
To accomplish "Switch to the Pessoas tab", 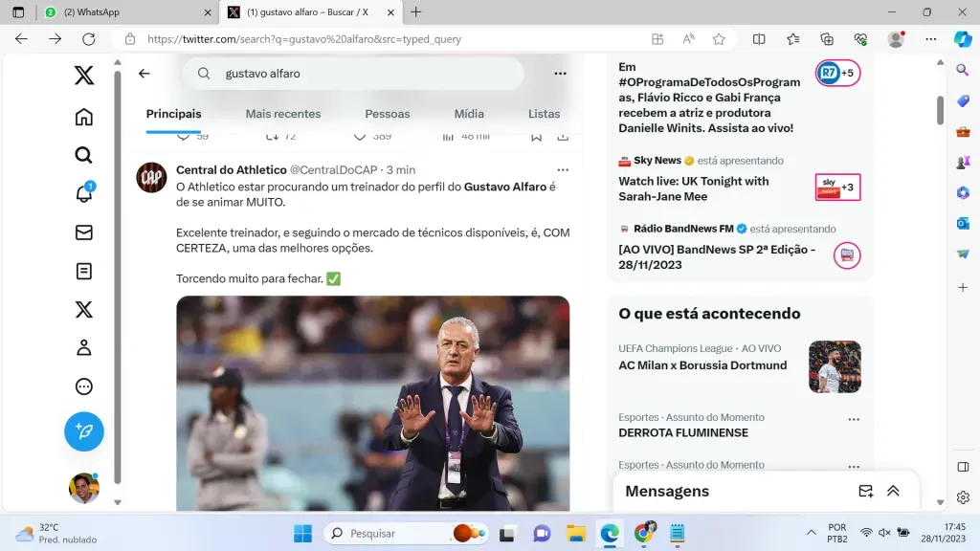I will (x=388, y=114).
